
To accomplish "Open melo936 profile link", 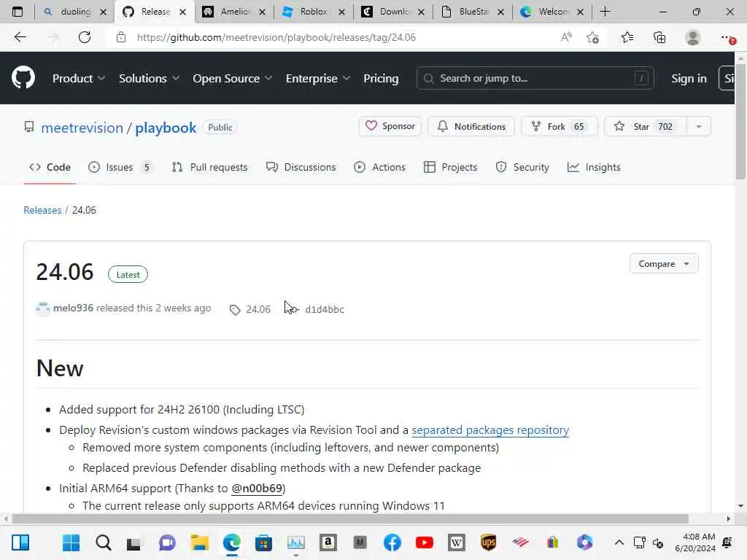I will coord(73,308).
